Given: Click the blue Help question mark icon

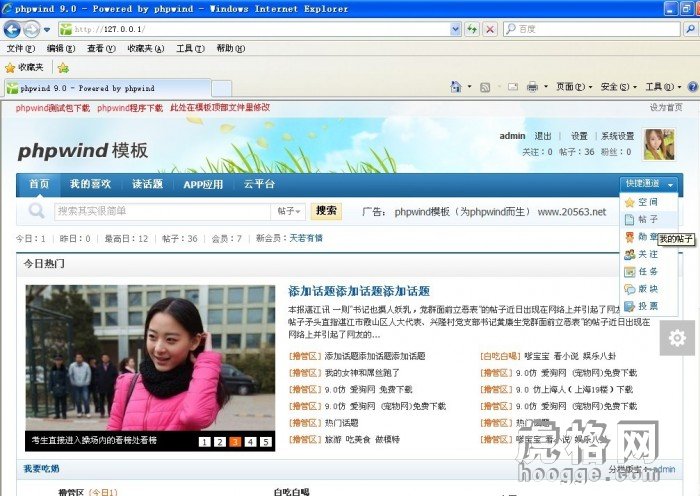Looking at the screenshot, I should point(693,87).
